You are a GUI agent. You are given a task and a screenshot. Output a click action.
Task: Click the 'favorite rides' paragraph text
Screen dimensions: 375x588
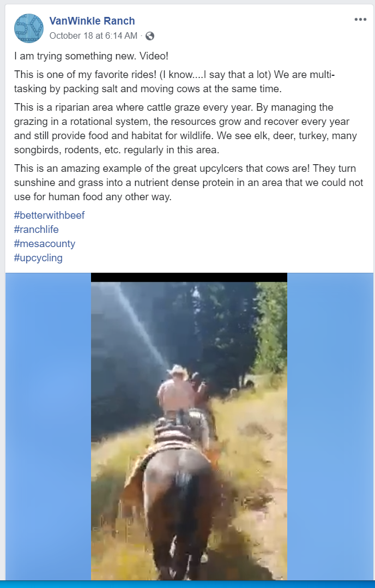tap(174, 82)
